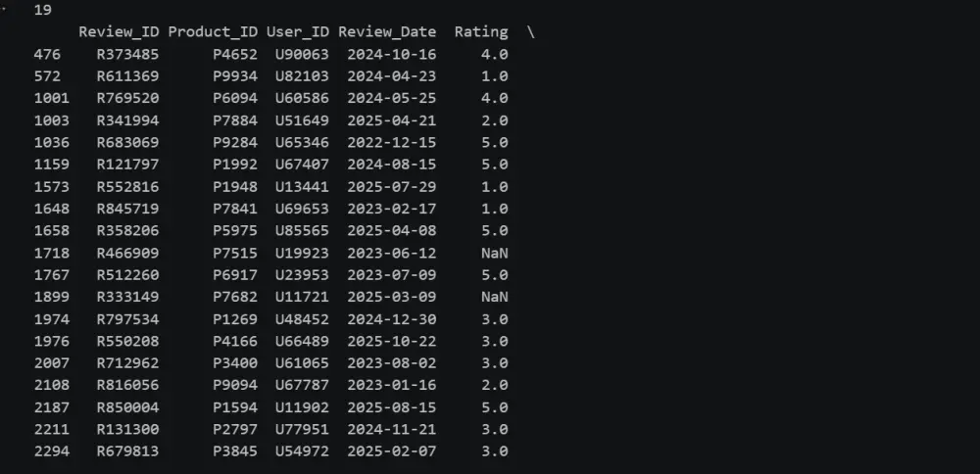Click review date 2023-01-16
This screenshot has width=980, height=474.
(x=391, y=385)
